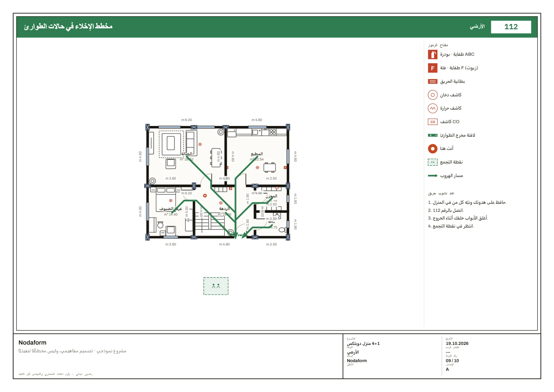Select the المطبخ kitchen room label
554x392 pixels.
257,154
